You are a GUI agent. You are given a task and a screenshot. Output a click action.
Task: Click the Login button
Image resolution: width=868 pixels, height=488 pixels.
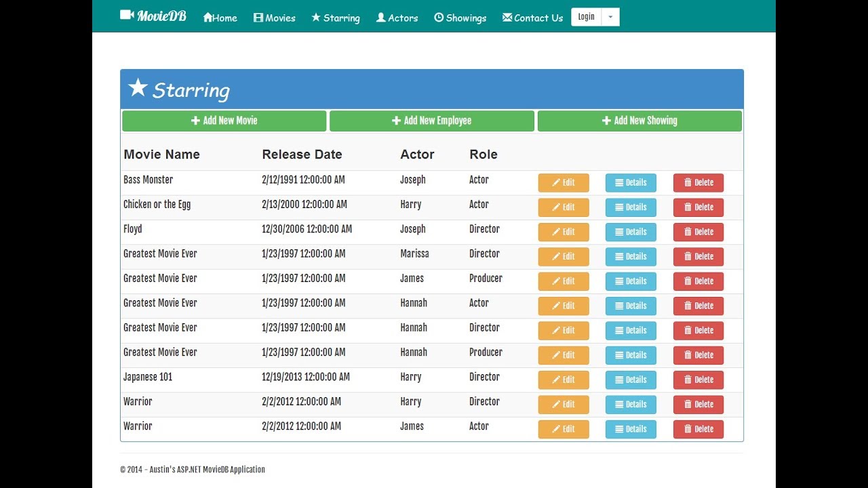tap(587, 17)
